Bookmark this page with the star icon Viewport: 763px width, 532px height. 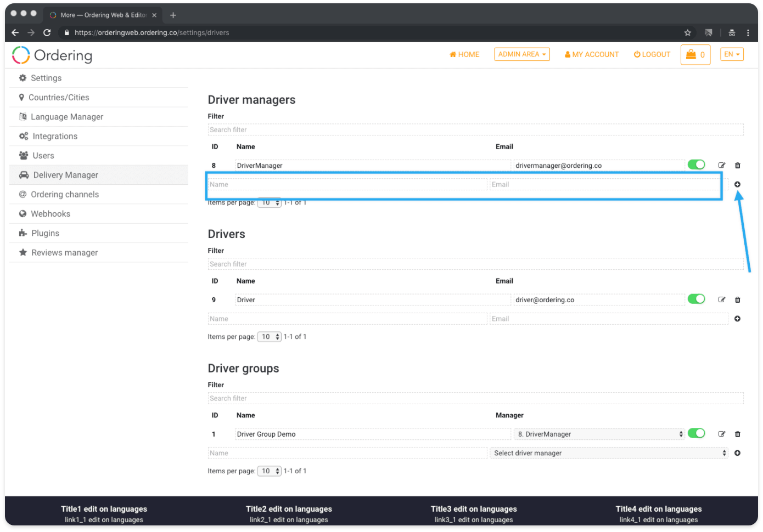pyautogui.click(x=687, y=32)
